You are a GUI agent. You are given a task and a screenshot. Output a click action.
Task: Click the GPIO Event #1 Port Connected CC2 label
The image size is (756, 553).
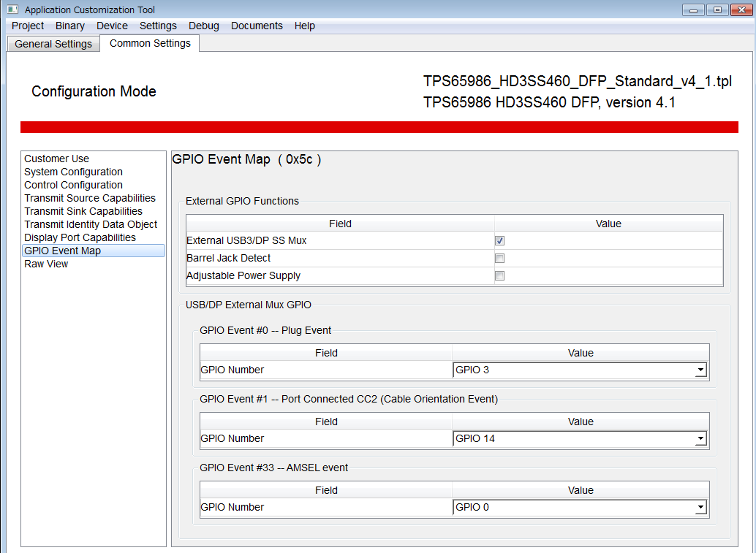click(x=349, y=400)
